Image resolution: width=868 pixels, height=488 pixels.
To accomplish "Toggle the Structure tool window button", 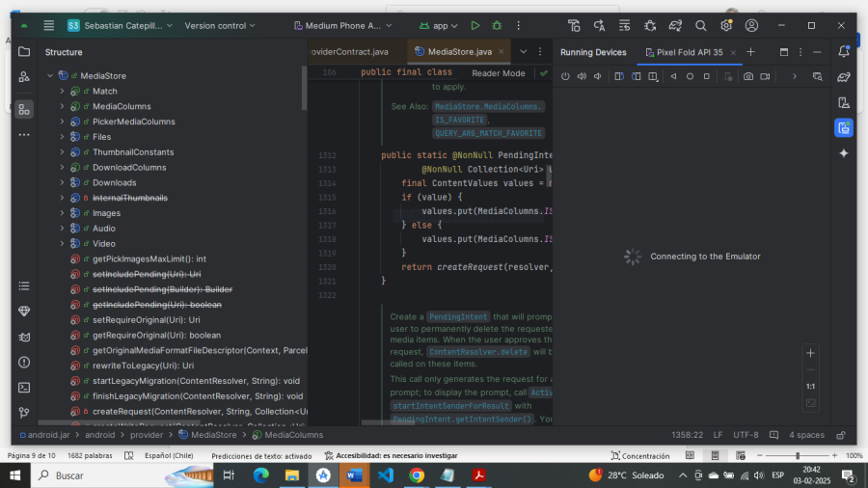I will click(24, 109).
